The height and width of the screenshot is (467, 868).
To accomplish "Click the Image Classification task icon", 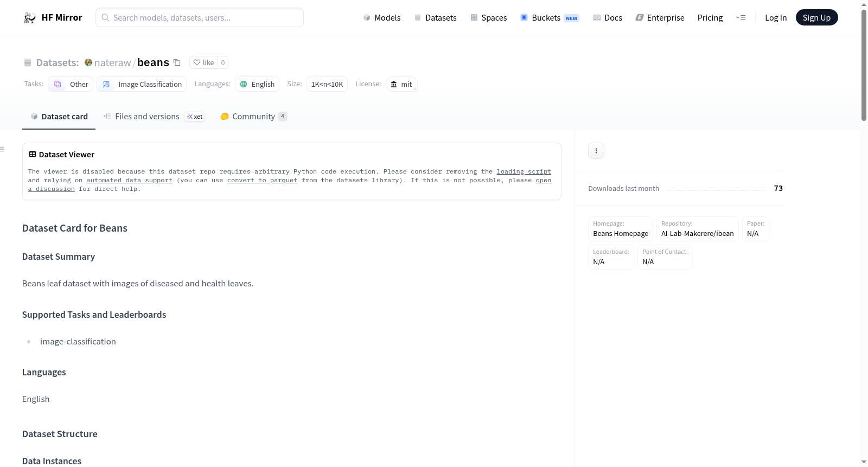I will tap(106, 84).
